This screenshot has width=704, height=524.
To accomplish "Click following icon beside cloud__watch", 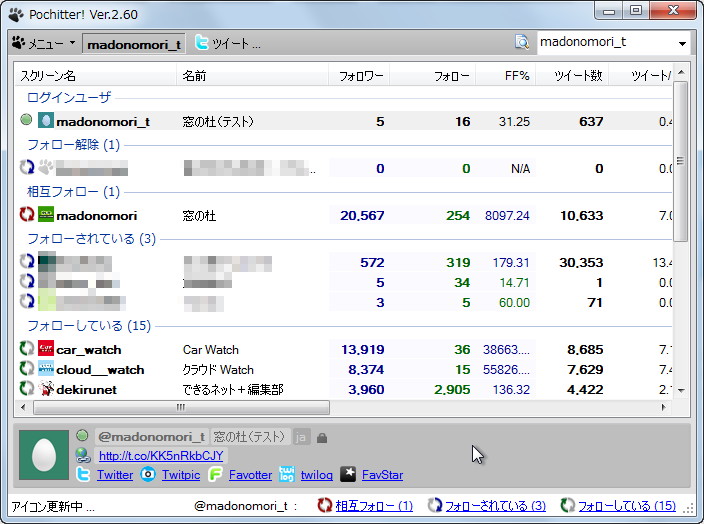I will (x=27, y=369).
